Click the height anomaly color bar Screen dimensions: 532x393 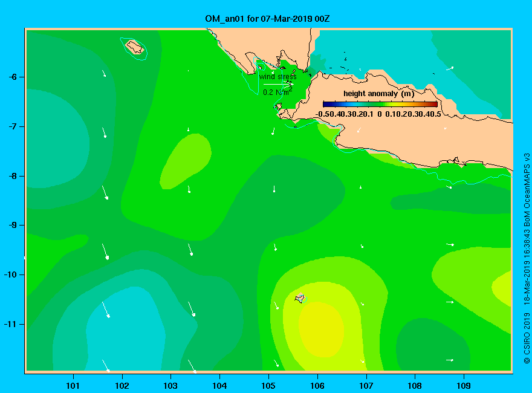[x=380, y=104]
